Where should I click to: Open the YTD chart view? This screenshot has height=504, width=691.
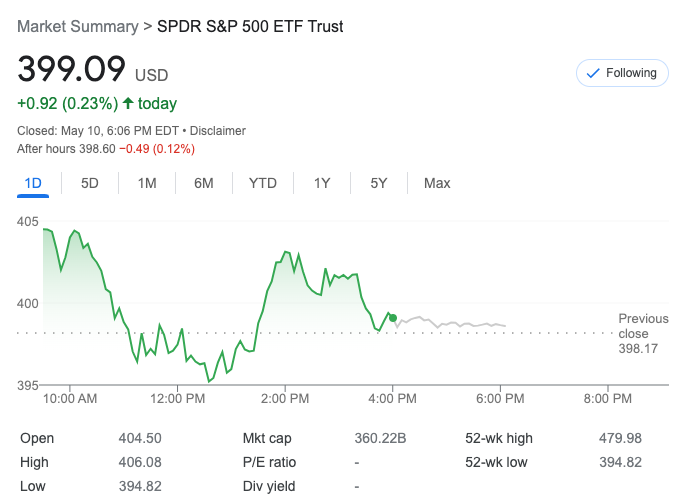tap(263, 183)
